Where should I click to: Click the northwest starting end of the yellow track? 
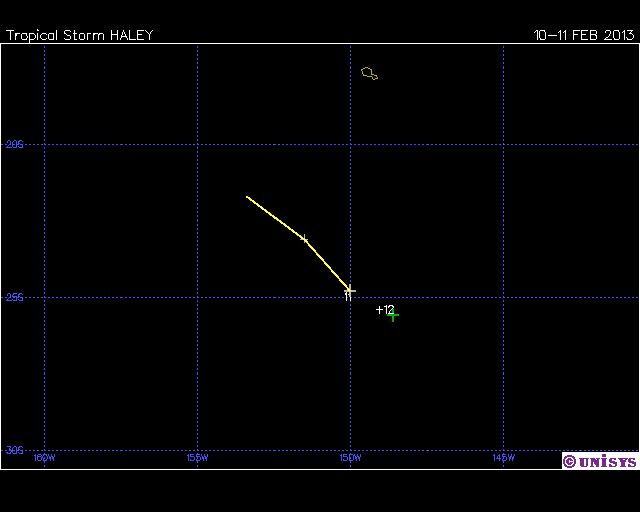[x=248, y=197]
